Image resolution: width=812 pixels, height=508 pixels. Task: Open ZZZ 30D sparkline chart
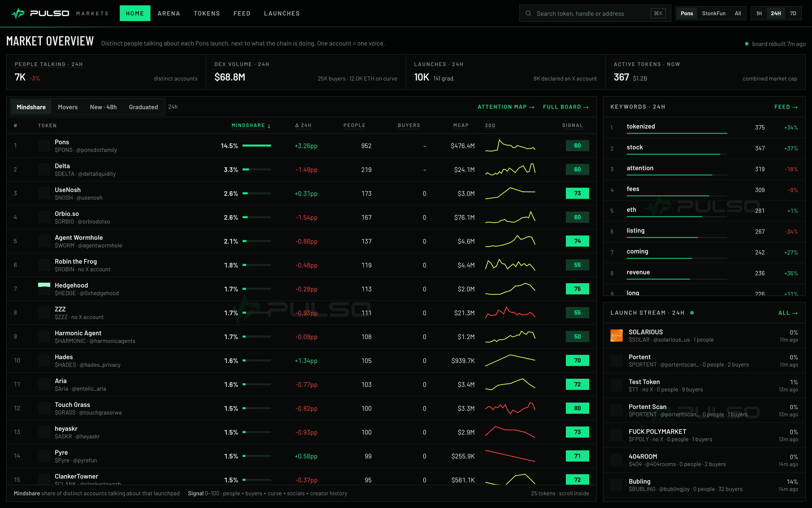point(510,313)
